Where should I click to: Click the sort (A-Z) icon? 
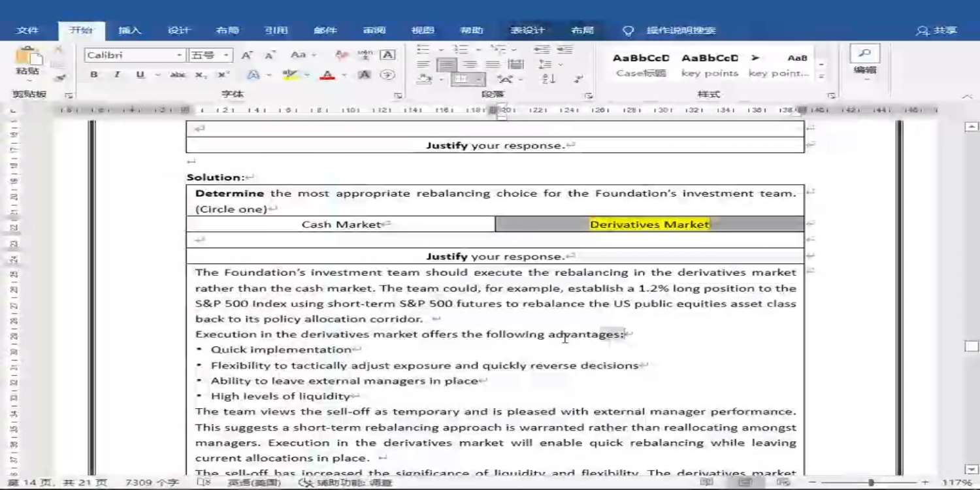tap(549, 79)
